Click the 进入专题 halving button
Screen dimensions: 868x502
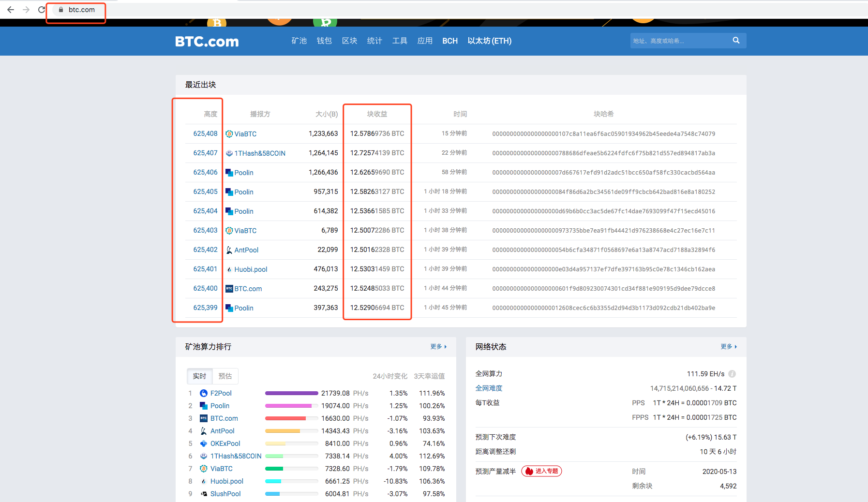(x=541, y=471)
